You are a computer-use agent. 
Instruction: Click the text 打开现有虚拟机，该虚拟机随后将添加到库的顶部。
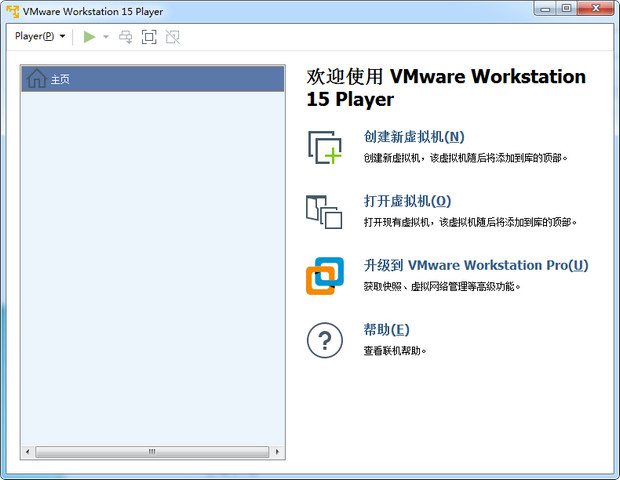[470, 222]
